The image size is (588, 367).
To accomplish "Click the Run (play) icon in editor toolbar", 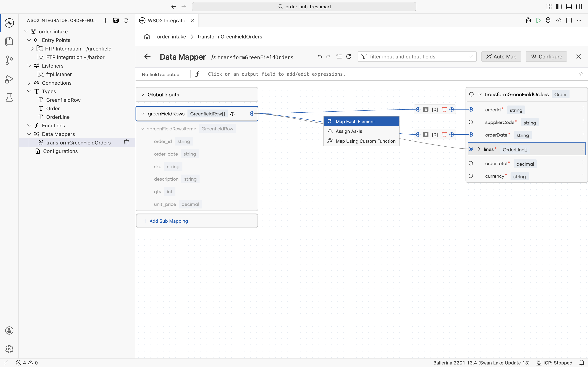I will (x=538, y=20).
